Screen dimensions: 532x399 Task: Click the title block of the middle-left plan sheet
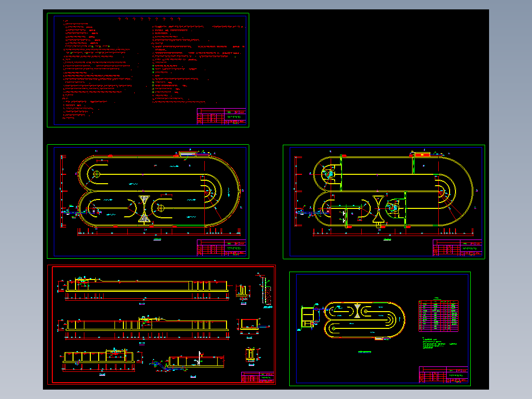pyautogui.click(x=221, y=247)
